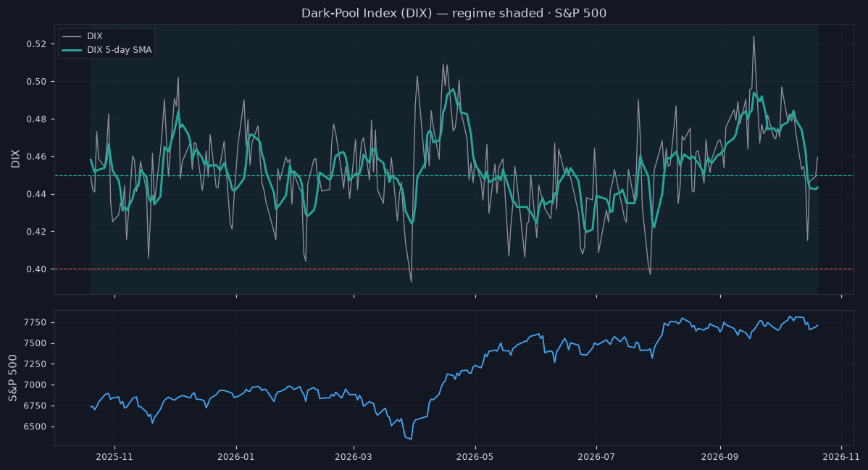Click the 2026-07 x-axis date label
This screenshot has height=470, width=868.
pyautogui.click(x=596, y=457)
